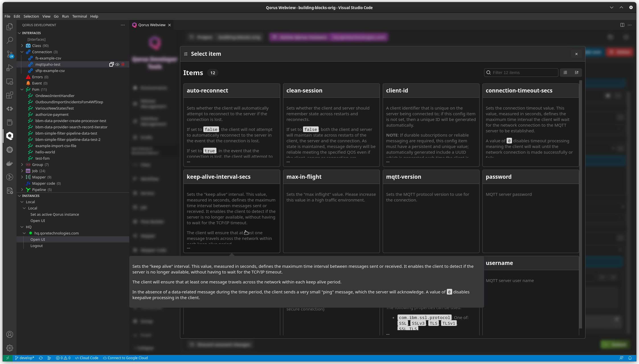Select the mqtt-version item card
The width and height of the screenshot is (639, 364).
431,211
